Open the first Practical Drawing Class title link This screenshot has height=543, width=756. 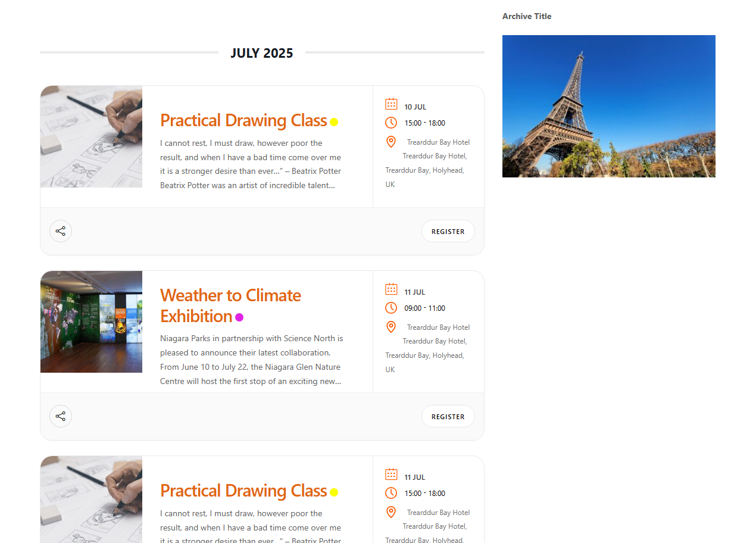pyautogui.click(x=243, y=120)
